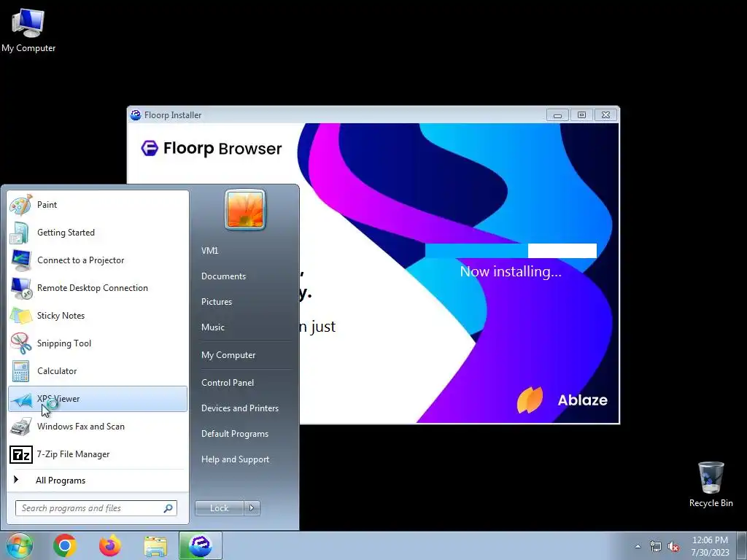Click the user account flower picture
The image size is (747, 560).
[245, 209]
